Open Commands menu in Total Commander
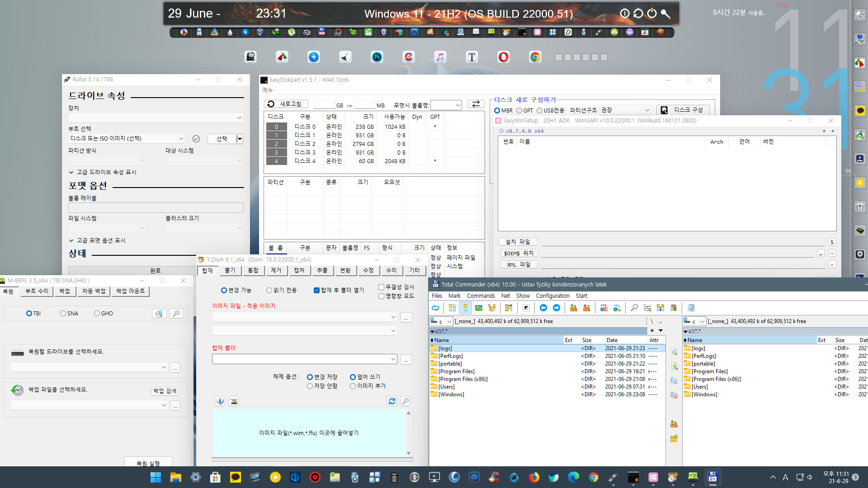 pyautogui.click(x=481, y=296)
